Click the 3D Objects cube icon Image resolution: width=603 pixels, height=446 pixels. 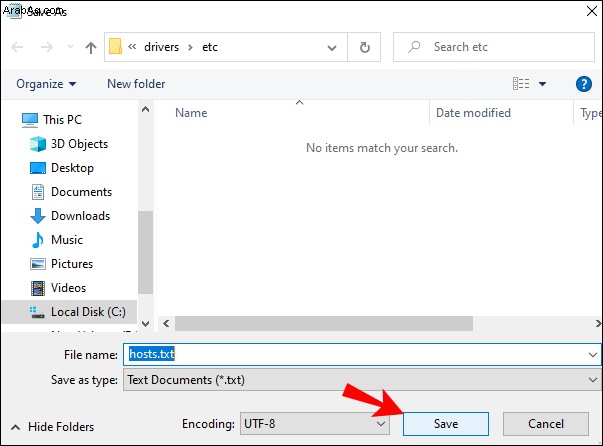[x=38, y=144]
